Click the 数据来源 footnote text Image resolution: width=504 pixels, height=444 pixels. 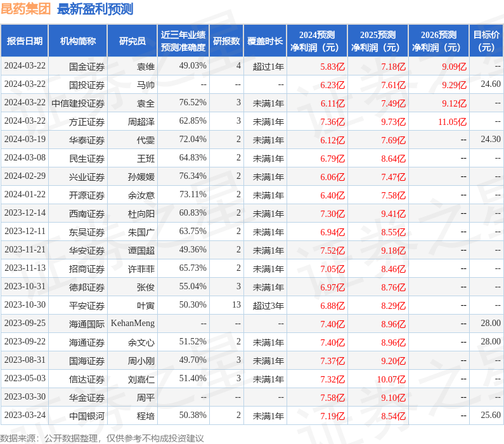tap(102, 438)
